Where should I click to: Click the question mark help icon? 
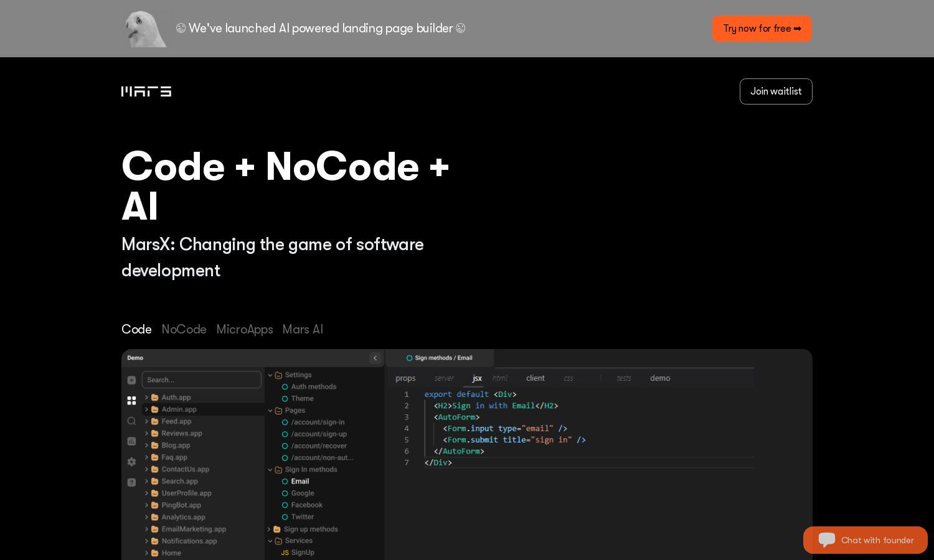[x=131, y=482]
